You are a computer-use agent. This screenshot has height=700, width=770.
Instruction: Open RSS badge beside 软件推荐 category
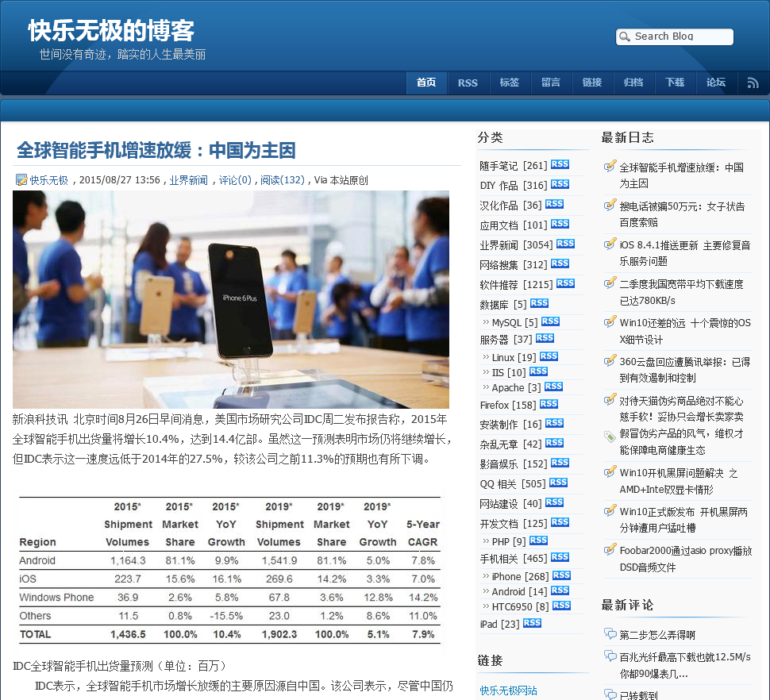[565, 283]
